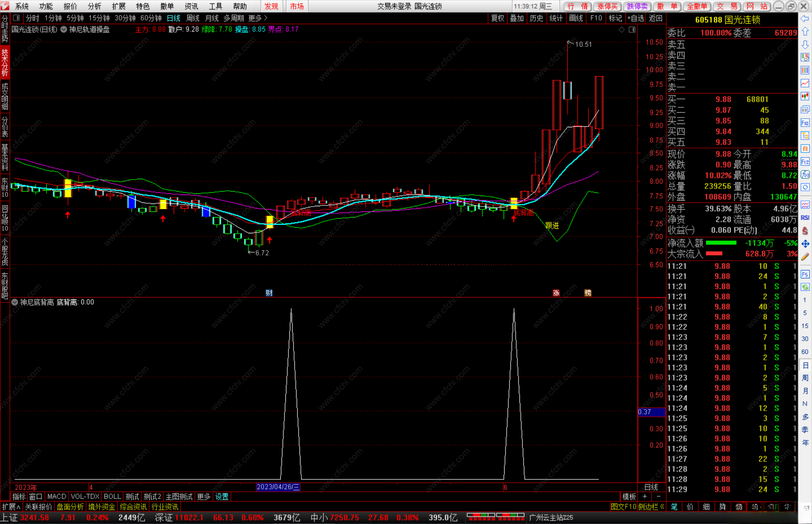Click the RSI indicator icon
Viewport: 812px width, 524px height.
click(x=805, y=218)
